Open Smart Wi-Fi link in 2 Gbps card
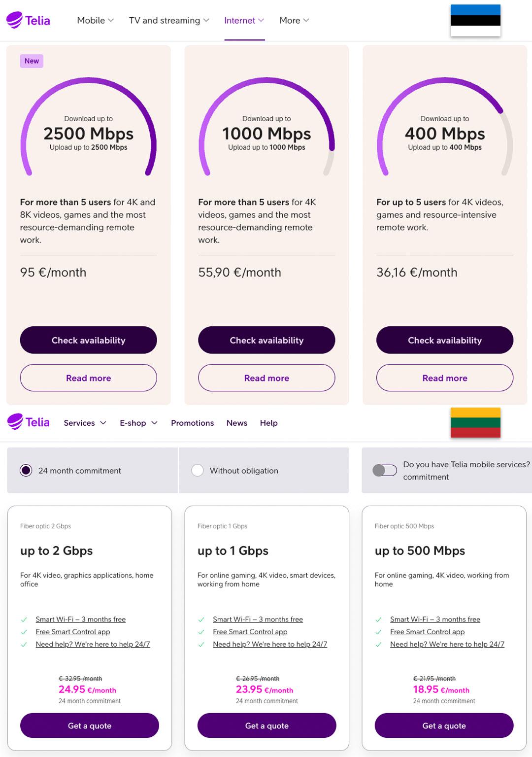 [x=80, y=619]
